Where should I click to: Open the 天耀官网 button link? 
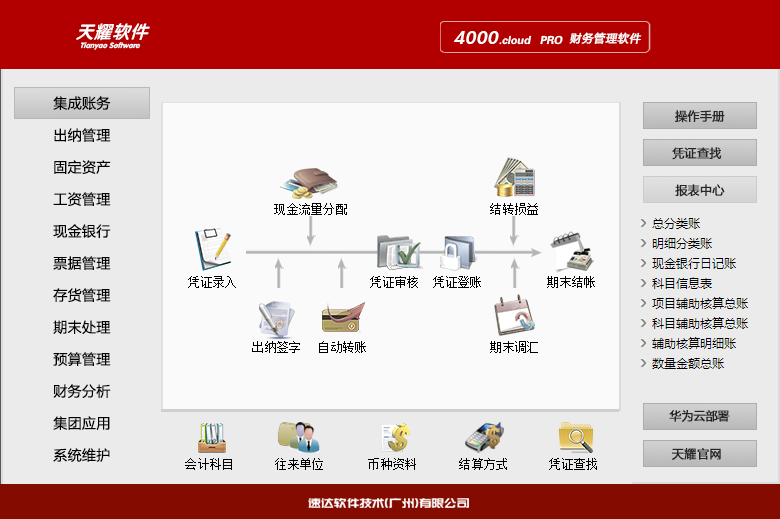pos(699,453)
